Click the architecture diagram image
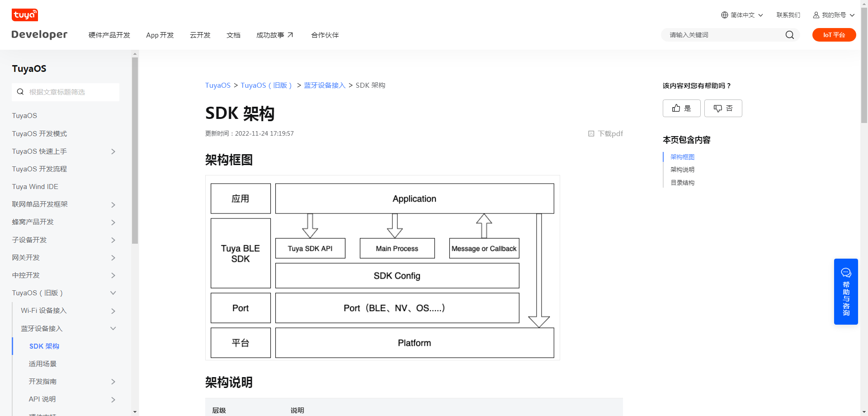Image resolution: width=868 pixels, height=416 pixels. [x=382, y=268]
